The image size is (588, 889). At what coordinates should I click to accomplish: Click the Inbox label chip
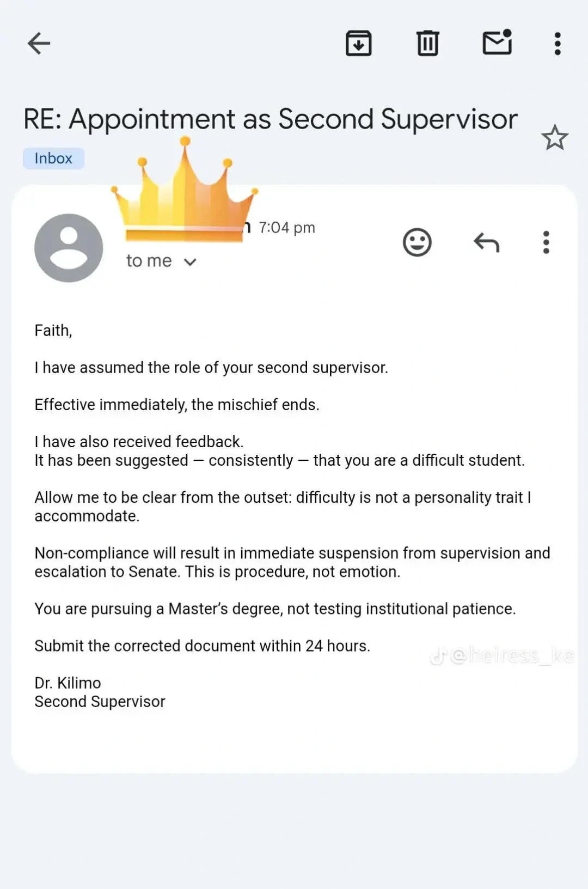53,159
